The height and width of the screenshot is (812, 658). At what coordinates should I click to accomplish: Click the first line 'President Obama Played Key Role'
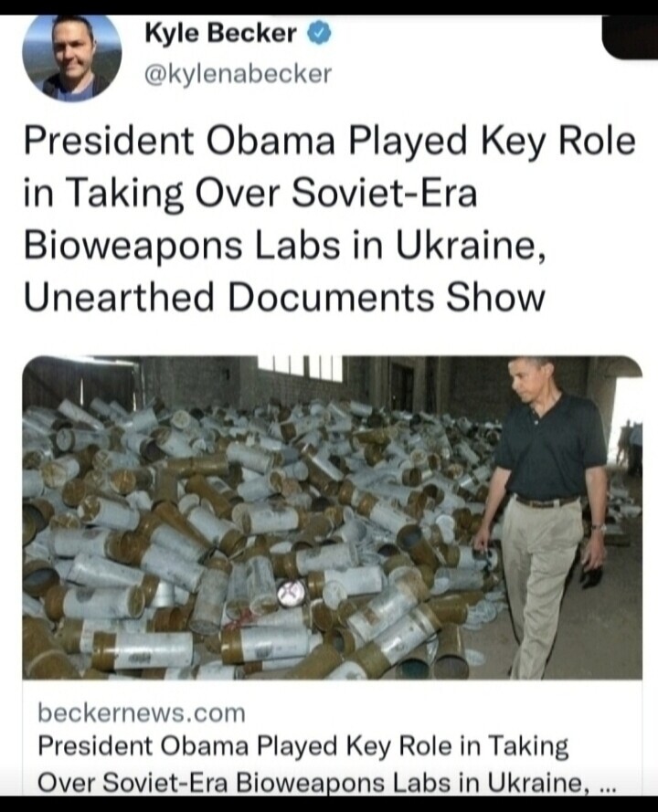coord(330,142)
